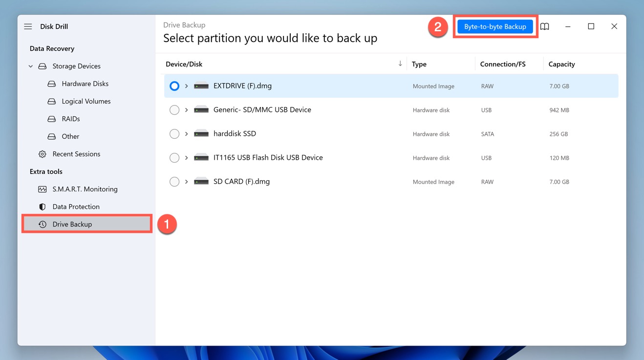Image resolution: width=644 pixels, height=360 pixels.
Task: Click the RAIDs drive icon
Action: point(52,119)
